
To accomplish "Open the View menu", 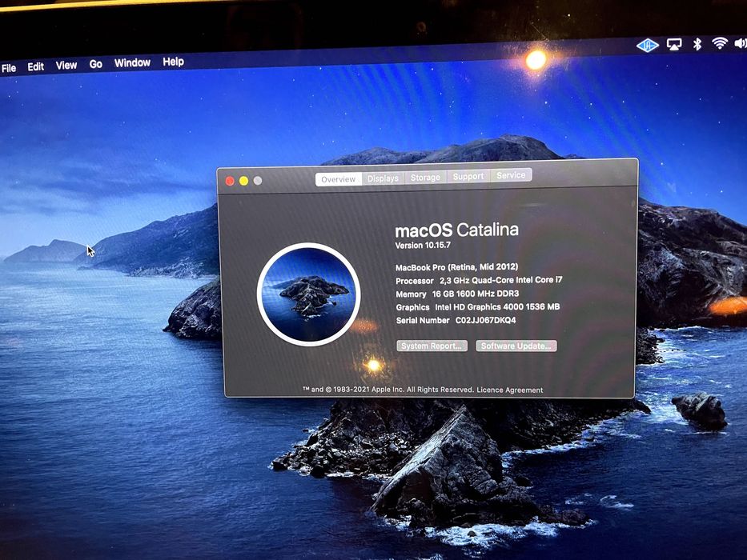I will pyautogui.click(x=66, y=66).
